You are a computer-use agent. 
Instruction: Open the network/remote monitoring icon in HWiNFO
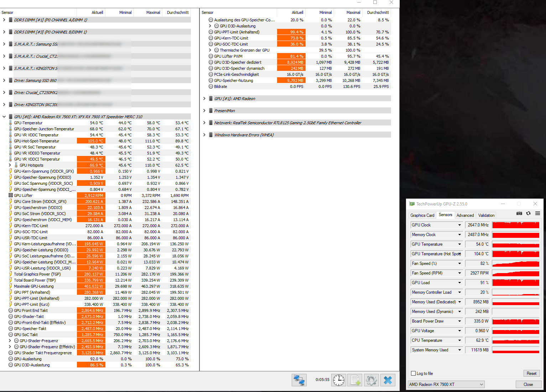click(x=299, y=380)
